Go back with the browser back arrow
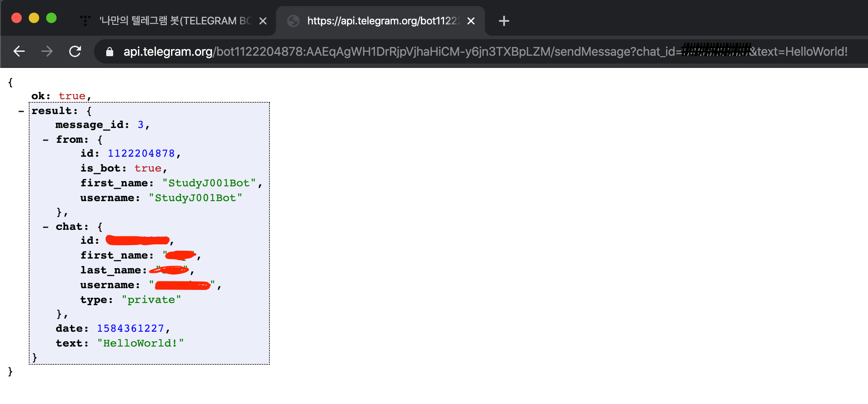Image resolution: width=868 pixels, height=404 pixels. click(x=19, y=51)
